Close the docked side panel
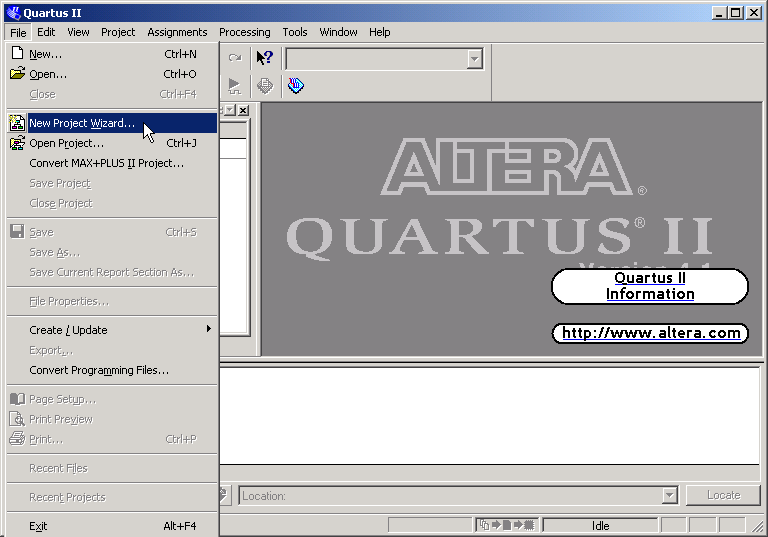This screenshot has height=537, width=768. (243, 110)
